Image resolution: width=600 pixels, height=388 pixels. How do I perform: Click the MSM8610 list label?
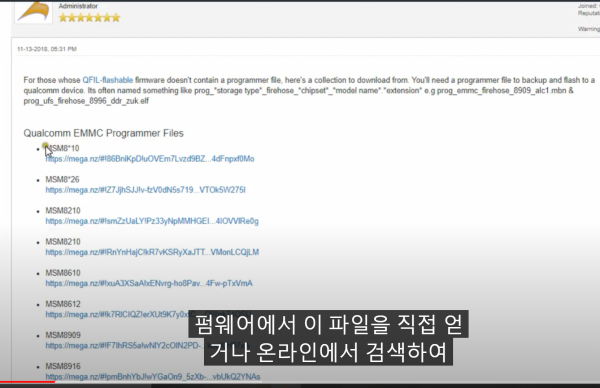(63, 273)
